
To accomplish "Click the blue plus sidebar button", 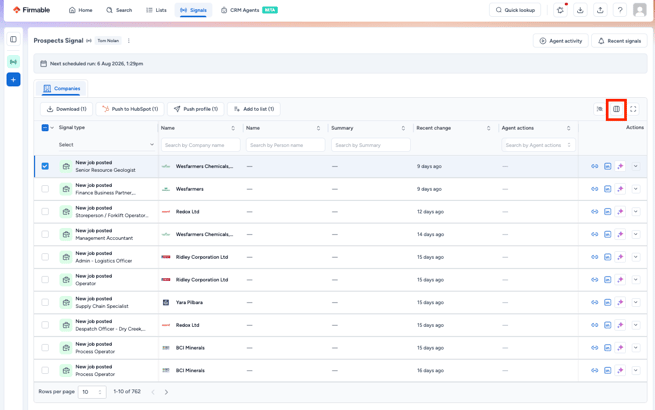I will click(13, 79).
